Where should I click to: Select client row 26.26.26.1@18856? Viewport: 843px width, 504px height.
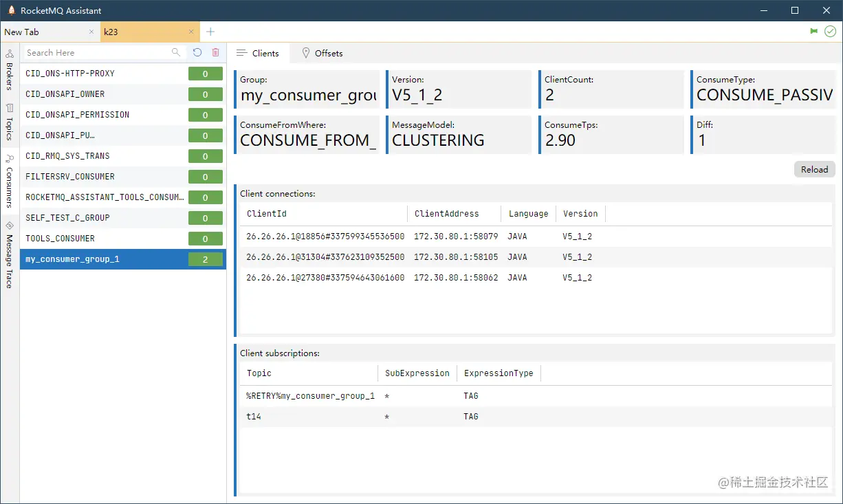pos(535,237)
